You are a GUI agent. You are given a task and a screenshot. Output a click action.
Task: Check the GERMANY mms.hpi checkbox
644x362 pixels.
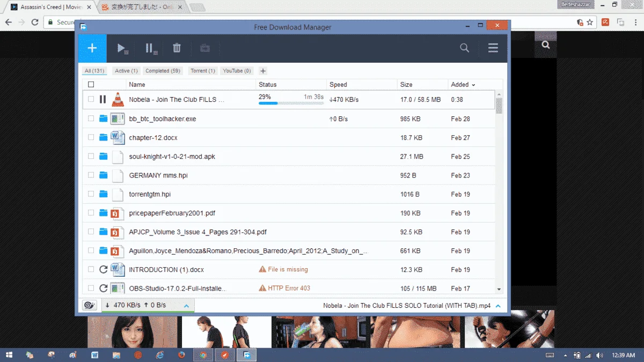[91, 175]
